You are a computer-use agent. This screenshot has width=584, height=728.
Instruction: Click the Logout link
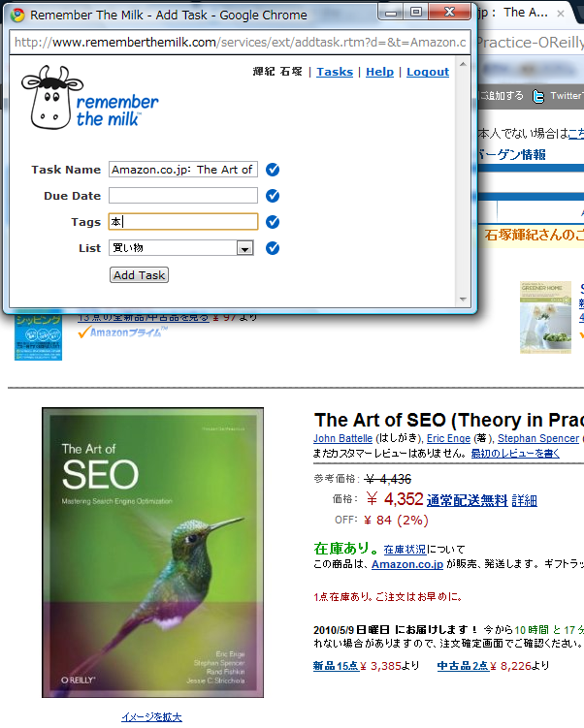pos(428,72)
